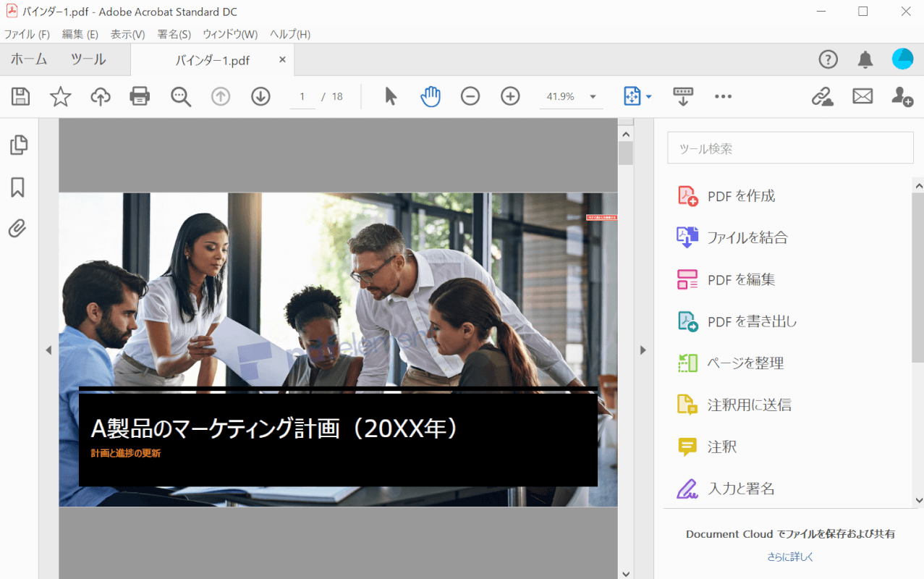Click the document vertical scrollbar thumb
The image size is (924, 579).
point(626,153)
